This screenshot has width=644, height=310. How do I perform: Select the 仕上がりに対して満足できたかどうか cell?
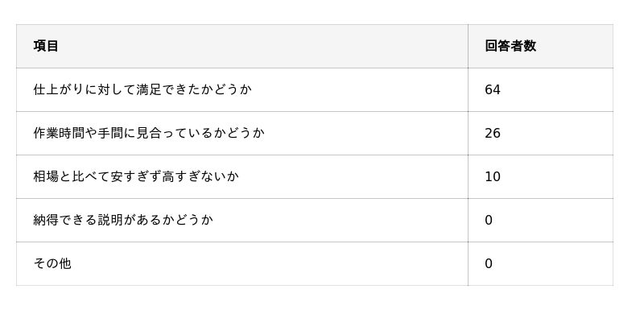[242, 89]
